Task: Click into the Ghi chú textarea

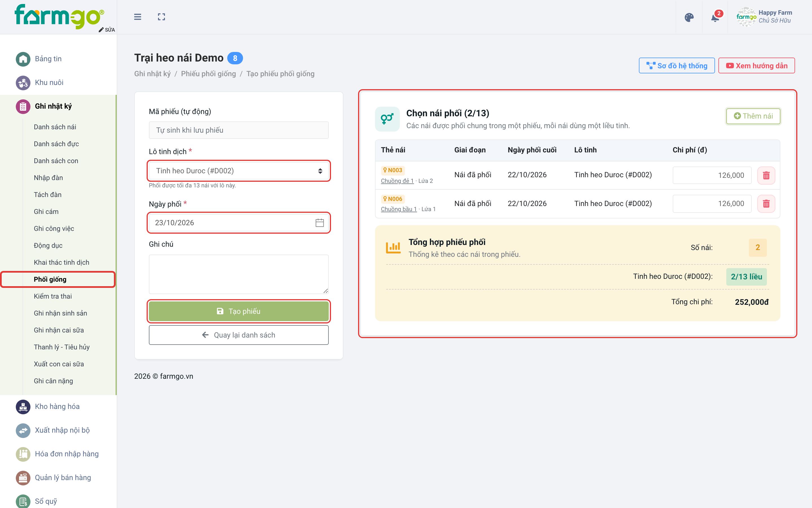Action: point(239,274)
